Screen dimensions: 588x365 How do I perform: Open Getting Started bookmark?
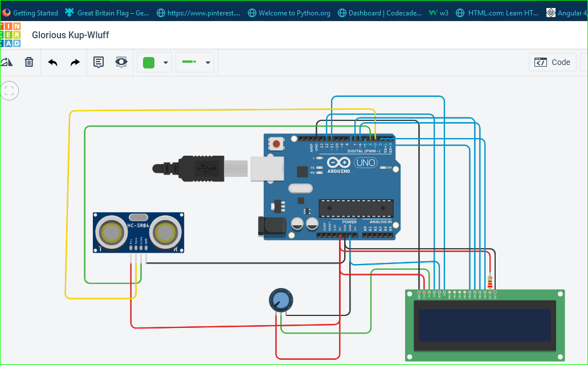[x=30, y=13]
